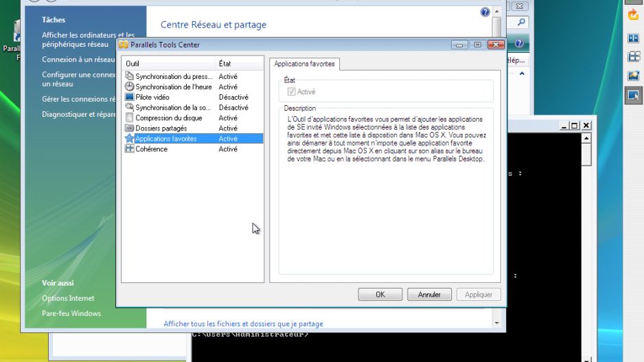Click the command prompt scrollbar up arrow
This screenshot has width=644, height=362.
(x=586, y=138)
